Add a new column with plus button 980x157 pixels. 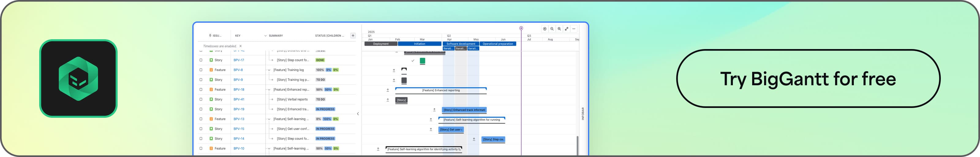[353, 36]
